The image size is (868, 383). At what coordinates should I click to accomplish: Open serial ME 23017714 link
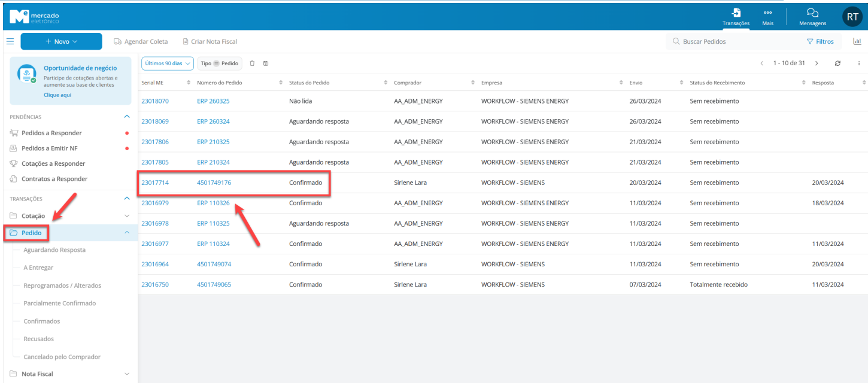(x=155, y=183)
